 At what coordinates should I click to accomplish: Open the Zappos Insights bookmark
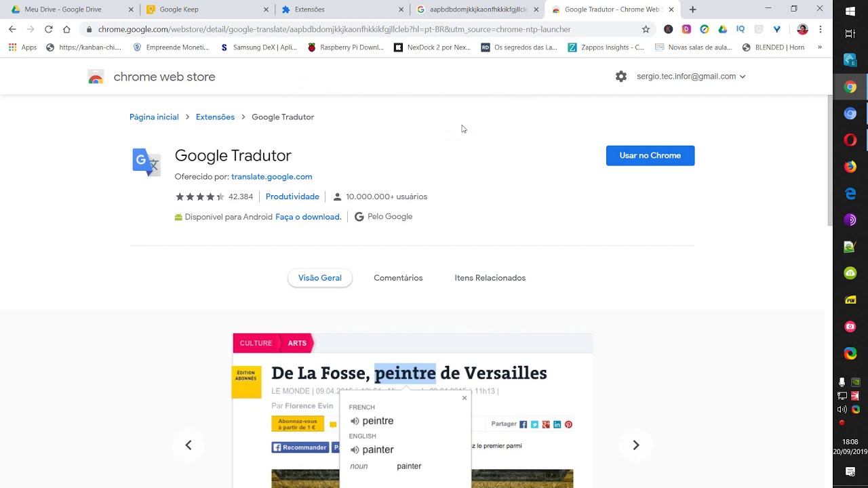(x=607, y=47)
